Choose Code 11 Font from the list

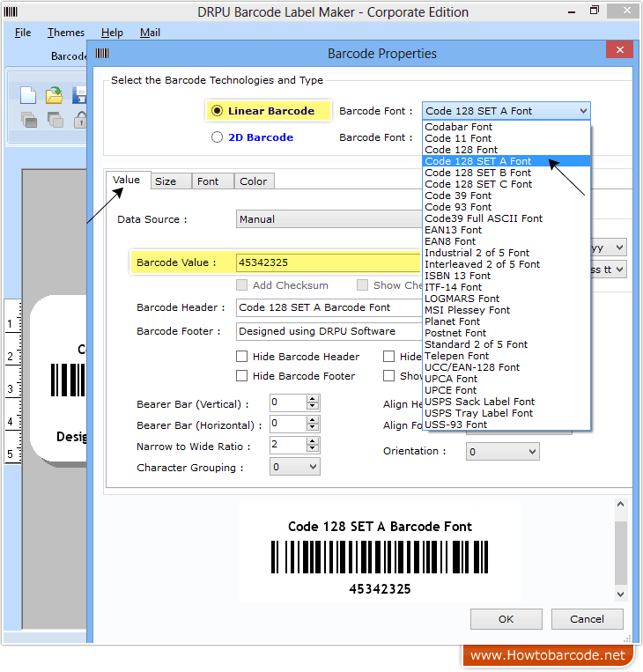point(506,138)
